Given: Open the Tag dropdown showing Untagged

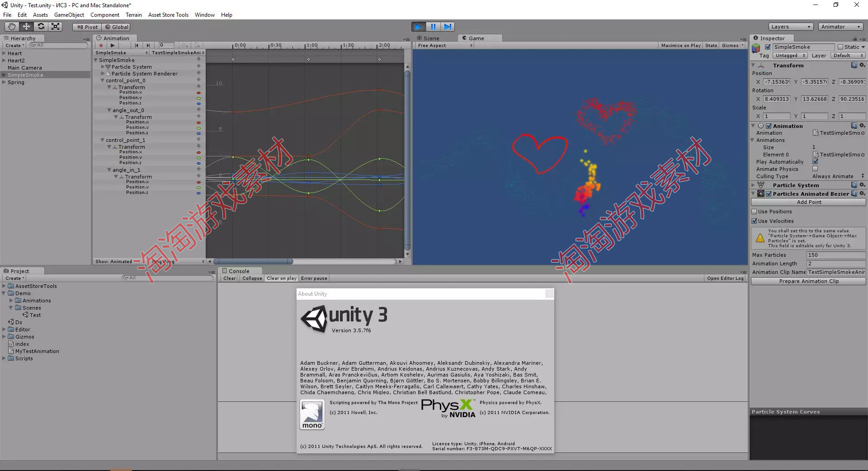Looking at the screenshot, I should [x=790, y=56].
